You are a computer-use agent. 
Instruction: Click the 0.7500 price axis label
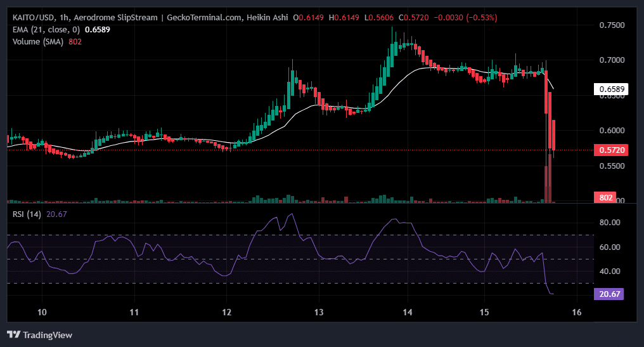pyautogui.click(x=611, y=25)
